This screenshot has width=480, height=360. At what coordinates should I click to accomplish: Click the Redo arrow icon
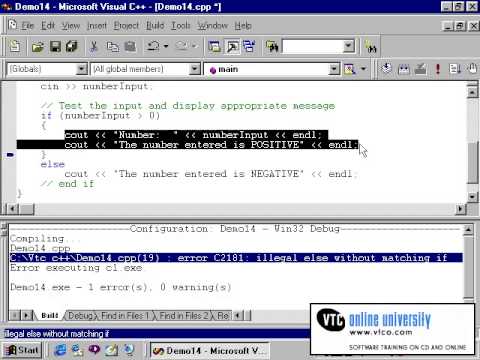pyautogui.click(x=181, y=46)
